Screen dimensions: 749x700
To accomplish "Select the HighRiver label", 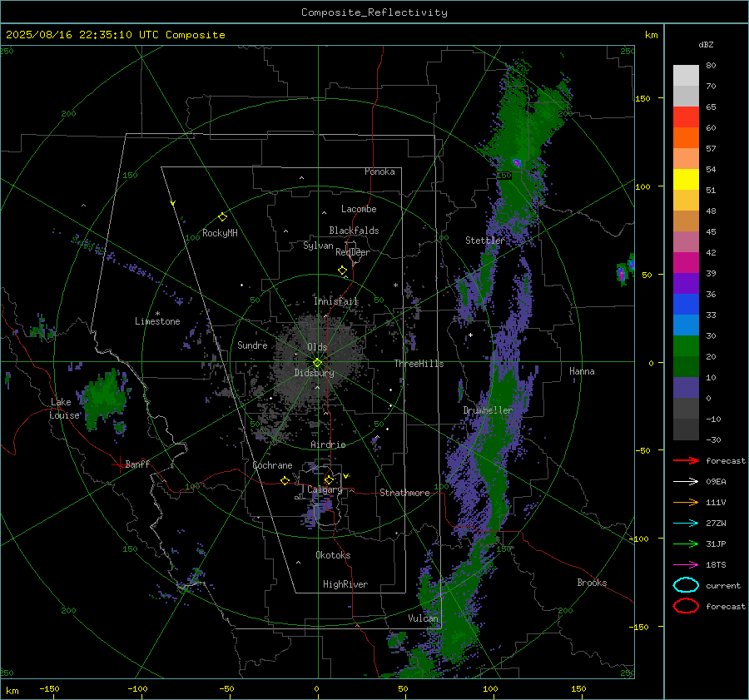I will 345,584.
